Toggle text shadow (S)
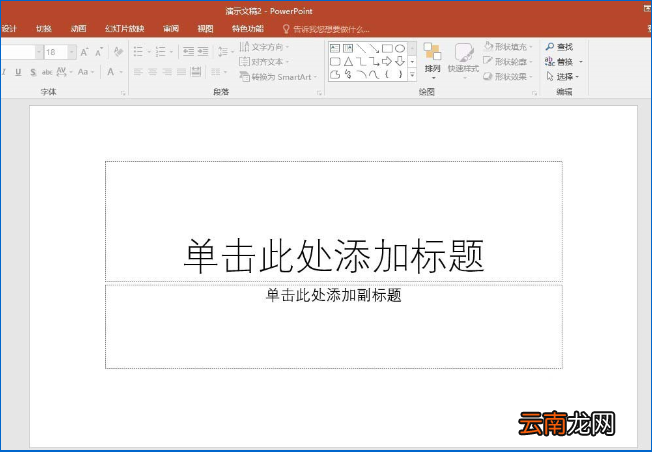The image size is (652, 452). click(x=33, y=72)
